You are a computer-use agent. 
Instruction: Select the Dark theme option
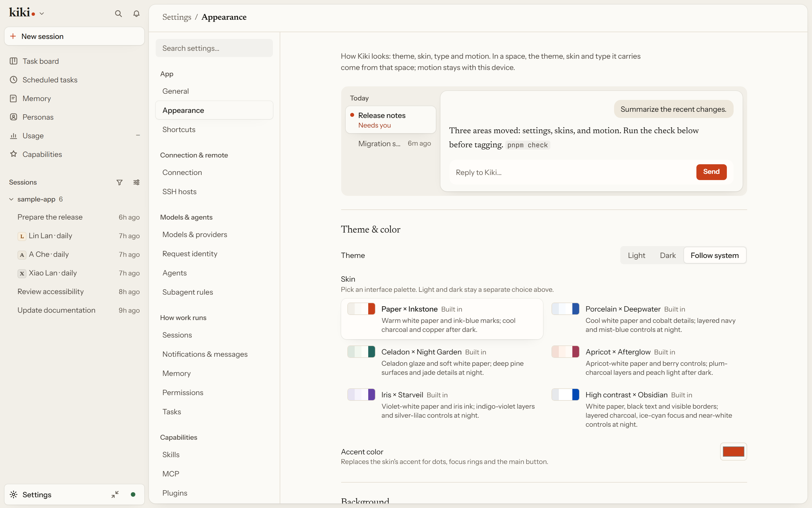(667, 255)
